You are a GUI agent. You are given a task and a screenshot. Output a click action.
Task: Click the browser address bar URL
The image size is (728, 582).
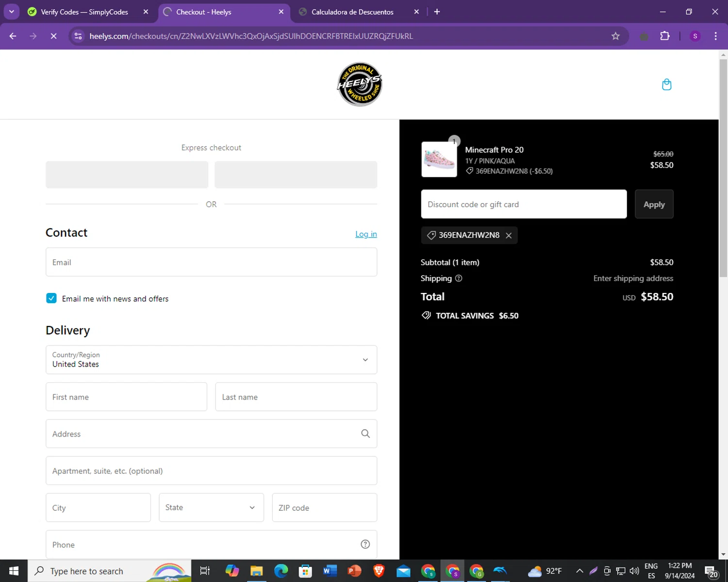point(251,36)
